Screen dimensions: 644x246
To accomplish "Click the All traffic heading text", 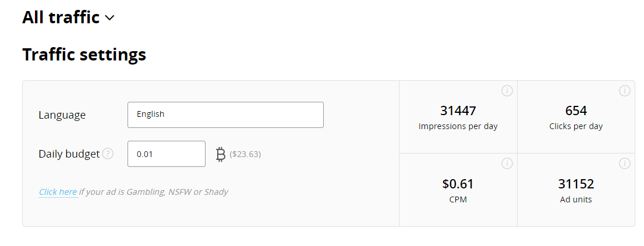I will [x=61, y=17].
